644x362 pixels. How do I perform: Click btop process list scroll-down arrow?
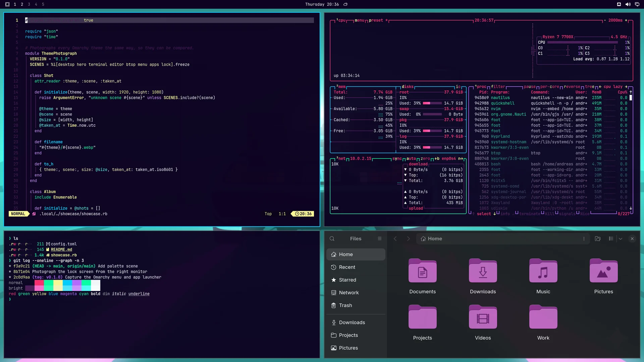631,208
